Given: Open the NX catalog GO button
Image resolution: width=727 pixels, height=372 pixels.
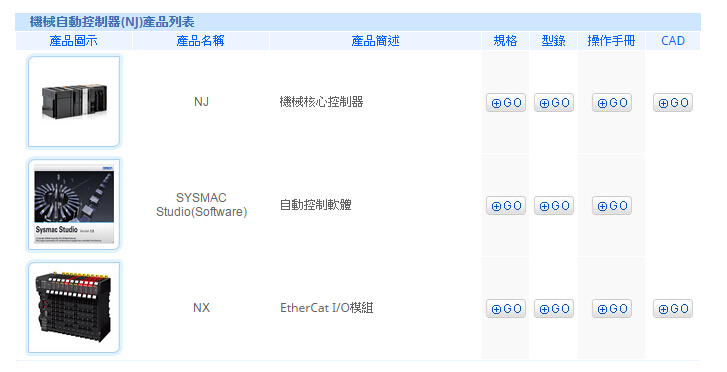Looking at the screenshot, I should pyautogui.click(x=554, y=308).
